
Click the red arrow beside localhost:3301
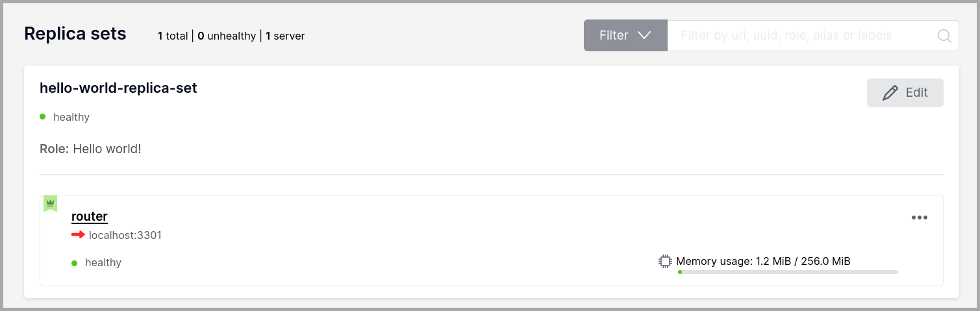pos(78,235)
